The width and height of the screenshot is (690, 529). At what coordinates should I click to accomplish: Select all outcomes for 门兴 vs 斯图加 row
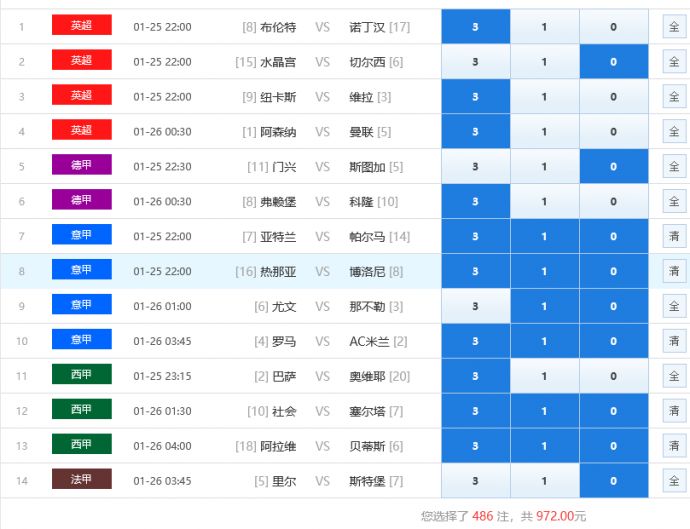coord(673,167)
